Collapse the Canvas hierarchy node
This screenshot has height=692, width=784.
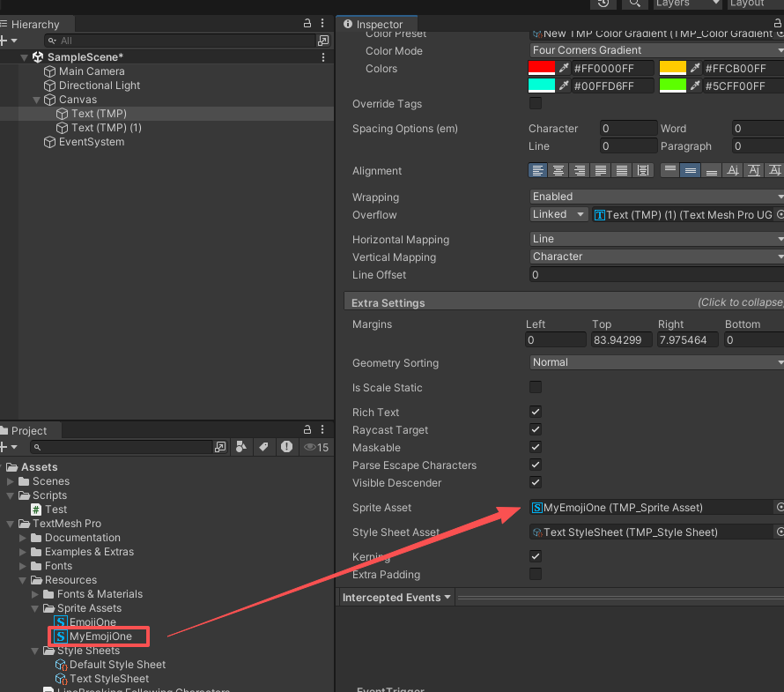pyautogui.click(x=36, y=100)
